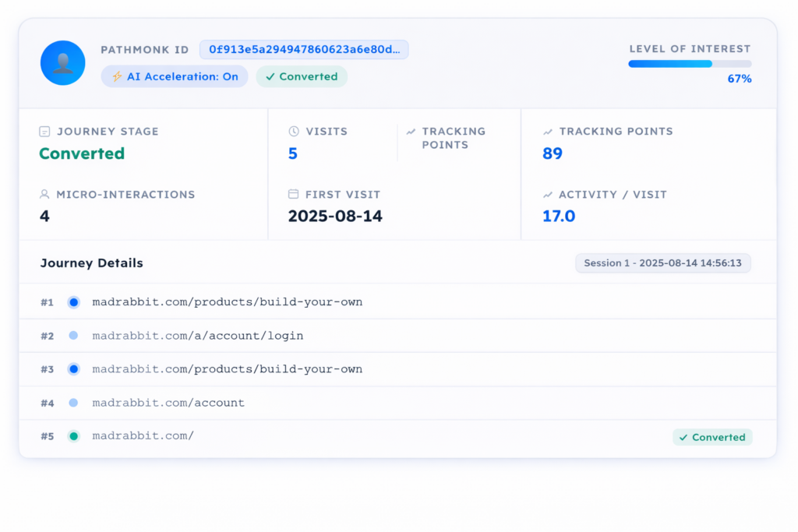Click the blue dot on step #3
This screenshot has height=532, width=798.
pyautogui.click(x=74, y=369)
